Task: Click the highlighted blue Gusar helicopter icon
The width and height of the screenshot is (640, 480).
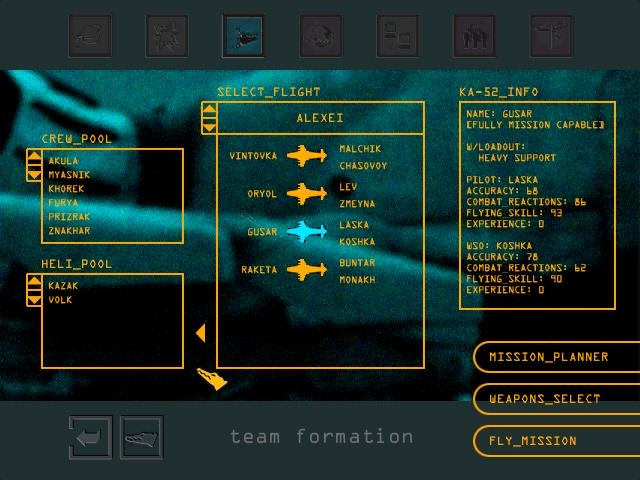Action: click(x=307, y=232)
